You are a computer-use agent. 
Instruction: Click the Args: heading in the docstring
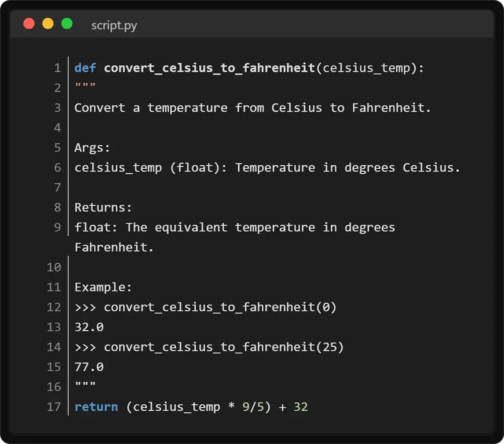click(x=92, y=148)
